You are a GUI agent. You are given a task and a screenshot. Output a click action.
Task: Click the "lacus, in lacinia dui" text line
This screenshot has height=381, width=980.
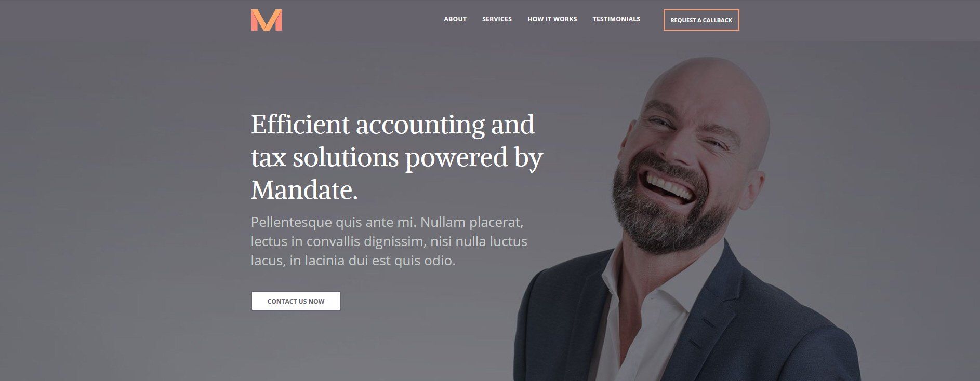pyautogui.click(x=353, y=261)
